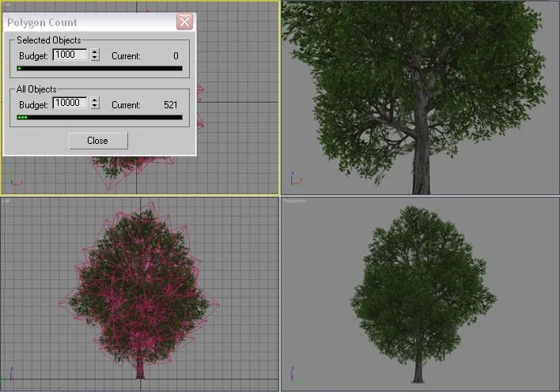The image size is (560, 392).
Task: Click the Selected Objects polygon usage bar
Action: tap(100, 68)
